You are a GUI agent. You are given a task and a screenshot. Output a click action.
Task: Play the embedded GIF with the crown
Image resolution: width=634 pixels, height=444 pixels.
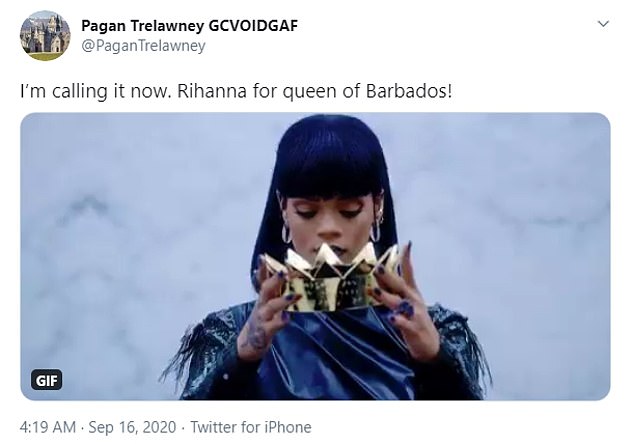315,256
